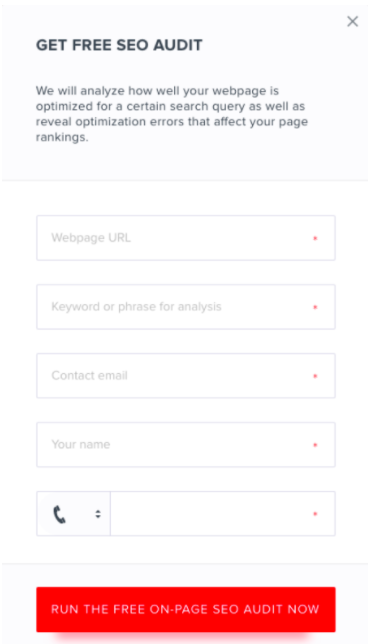Click the red asterisk in Contact email field
This screenshot has width=368, height=644.
pos(315,376)
